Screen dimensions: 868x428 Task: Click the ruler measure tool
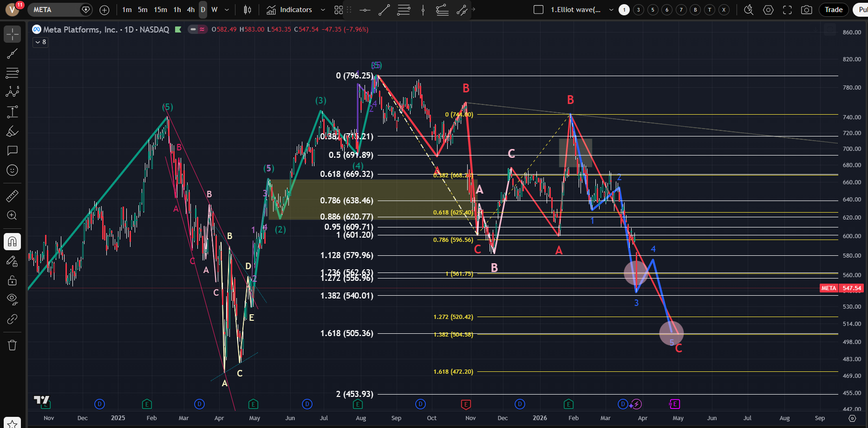tap(12, 196)
